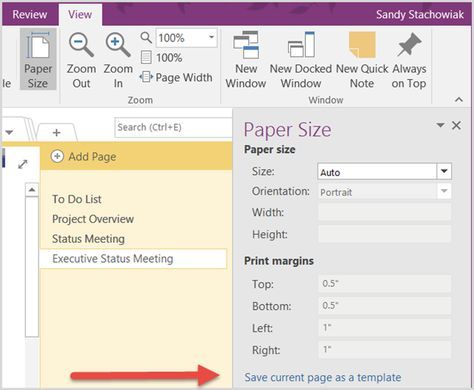474x390 pixels.
Task: Click the zoom magnifier icon beside 100% box
Action: [146, 37]
